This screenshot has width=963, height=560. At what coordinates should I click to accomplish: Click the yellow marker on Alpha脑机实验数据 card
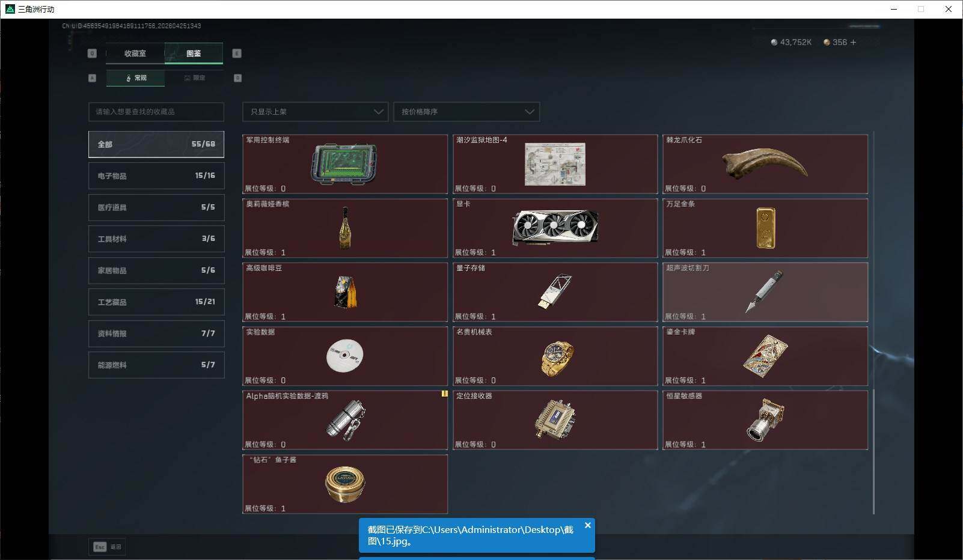[x=445, y=394]
